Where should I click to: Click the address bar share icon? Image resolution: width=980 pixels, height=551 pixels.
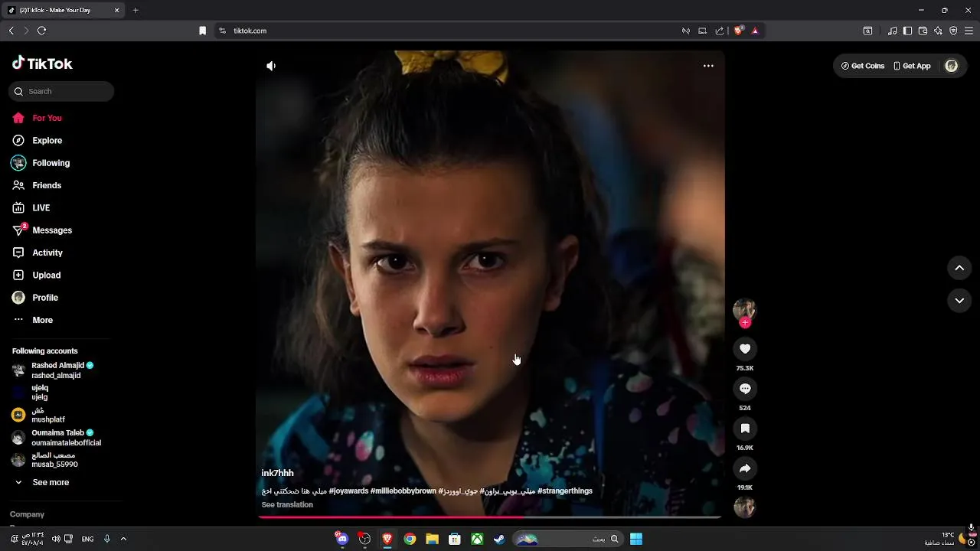pyautogui.click(x=720, y=31)
